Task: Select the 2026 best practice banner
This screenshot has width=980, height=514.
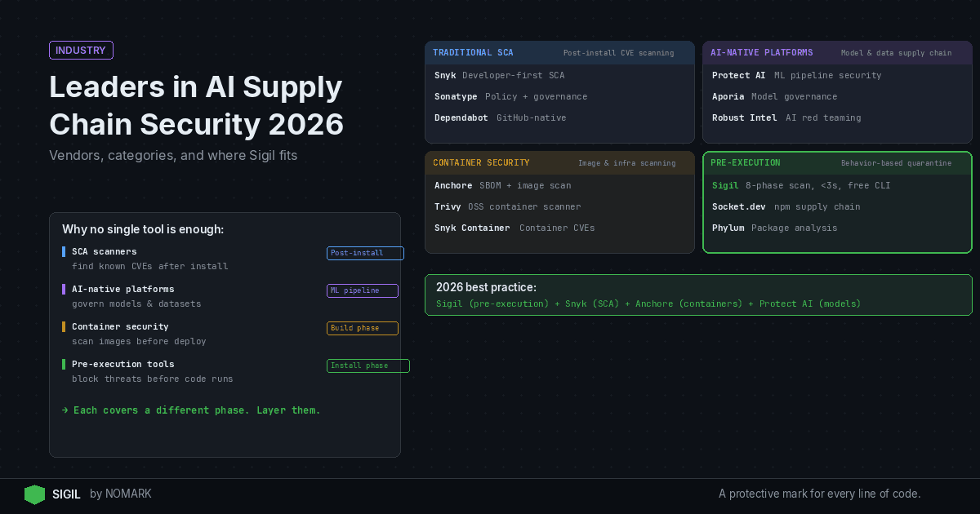Action: [x=698, y=295]
